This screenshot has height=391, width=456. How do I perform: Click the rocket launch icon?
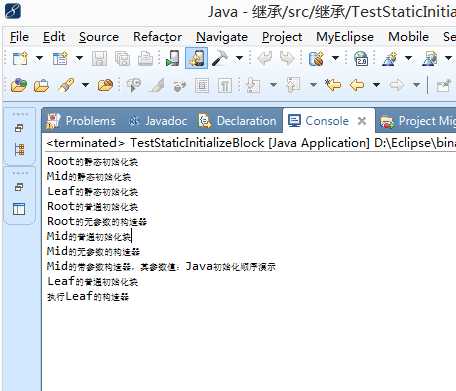[x=66, y=85]
